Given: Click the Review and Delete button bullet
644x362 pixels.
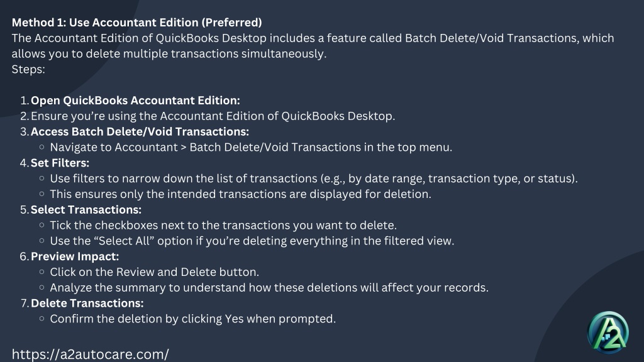Looking at the screenshot, I should (x=155, y=272).
